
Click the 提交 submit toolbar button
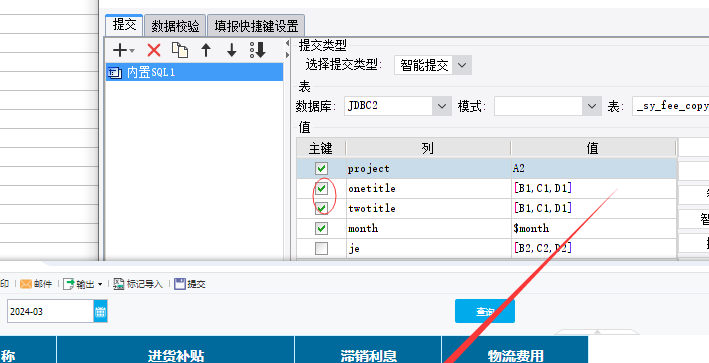click(190, 284)
